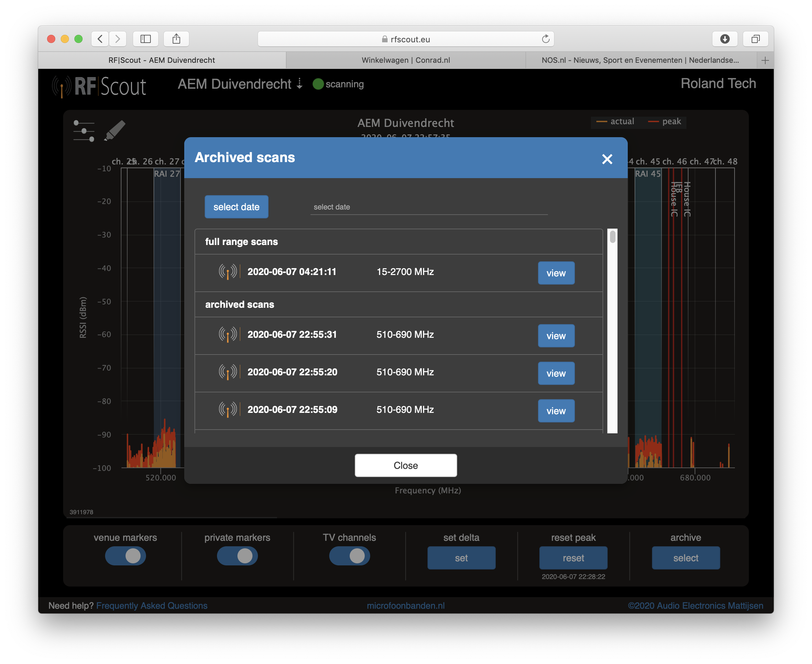This screenshot has height=664, width=812.
Task: Toggle the Safari sidebar icon
Action: pos(146,39)
